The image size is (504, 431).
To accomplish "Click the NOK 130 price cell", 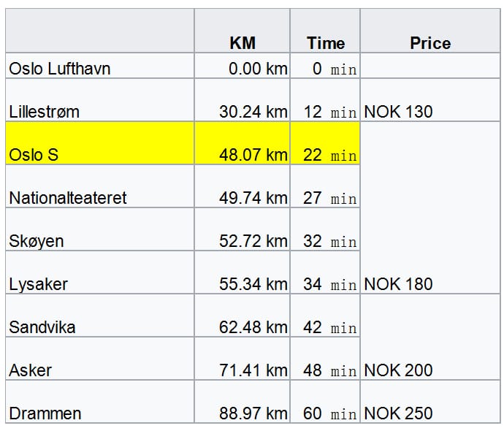I will coord(430,100).
